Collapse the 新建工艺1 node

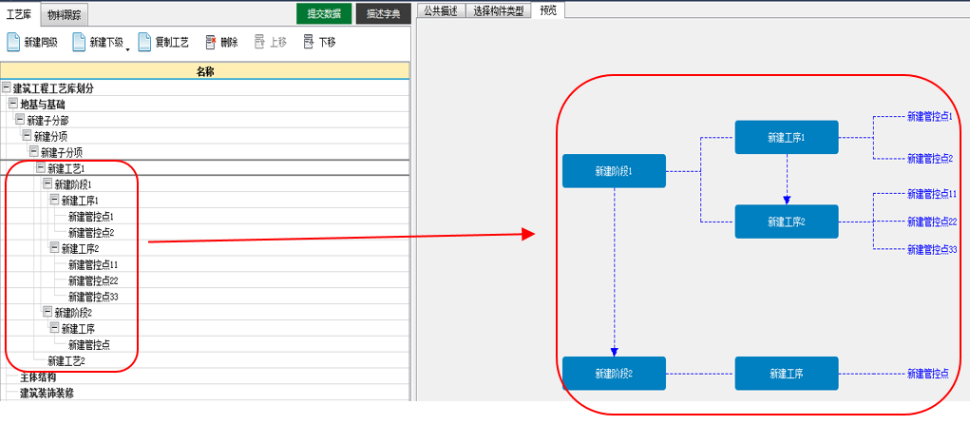tap(40, 167)
